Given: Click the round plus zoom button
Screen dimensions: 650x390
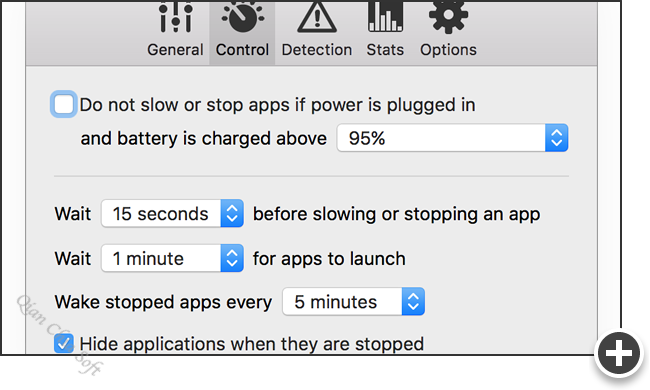Looking at the screenshot, I should [x=618, y=354].
